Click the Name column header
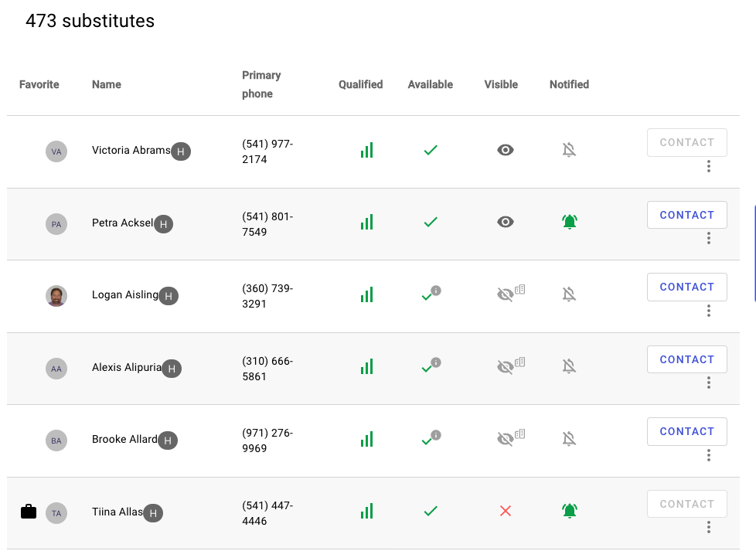 click(107, 84)
